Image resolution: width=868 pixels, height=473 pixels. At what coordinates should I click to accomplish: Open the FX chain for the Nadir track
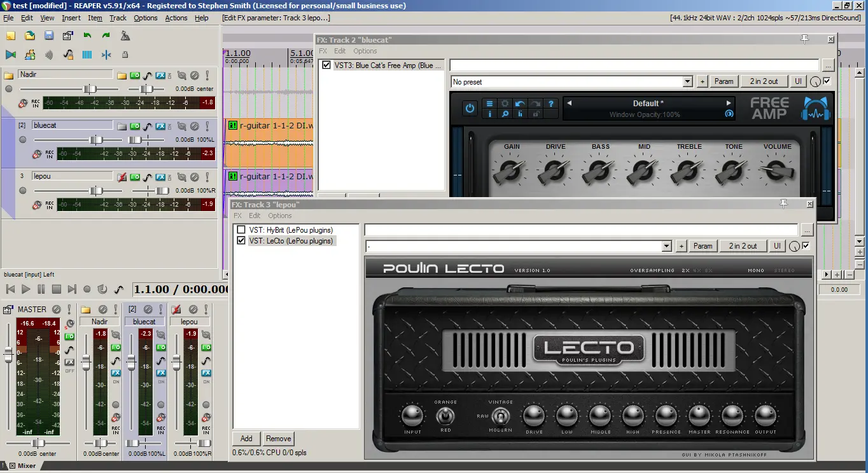[160, 75]
